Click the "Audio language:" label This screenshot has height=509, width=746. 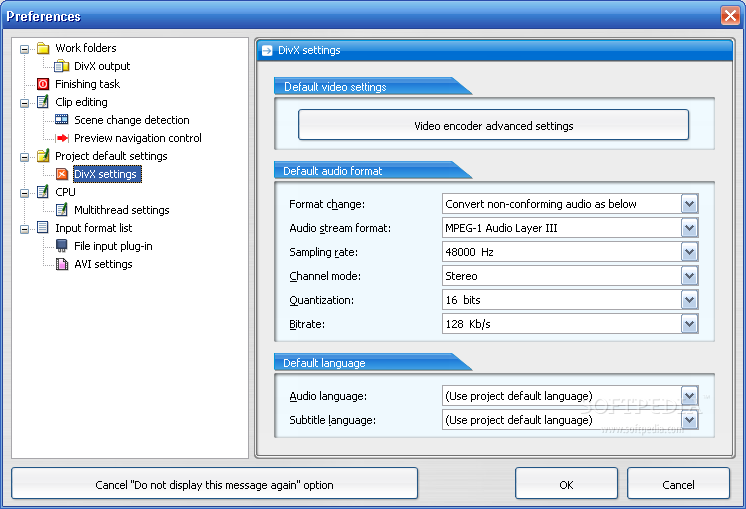(x=328, y=396)
